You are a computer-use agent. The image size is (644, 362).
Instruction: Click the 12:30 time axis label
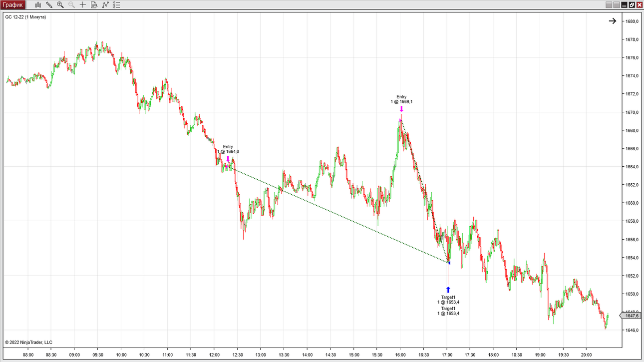(237, 355)
